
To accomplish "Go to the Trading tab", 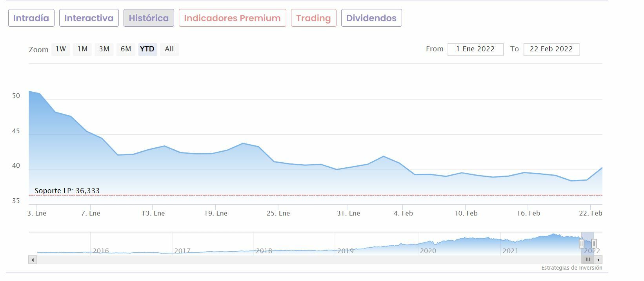I will [x=313, y=18].
